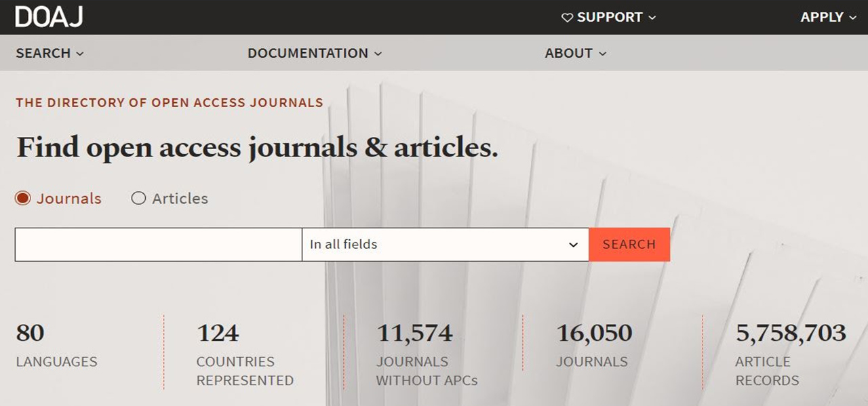Click the 124 Countries Represented statistic
The width and height of the screenshot is (868, 406).
click(x=245, y=354)
